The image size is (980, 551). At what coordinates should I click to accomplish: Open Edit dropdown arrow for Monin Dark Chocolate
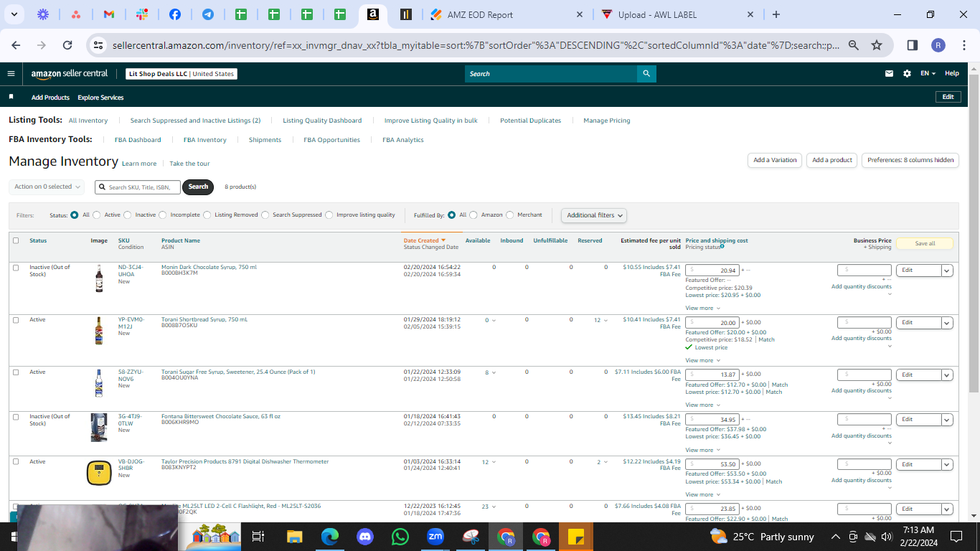(947, 270)
